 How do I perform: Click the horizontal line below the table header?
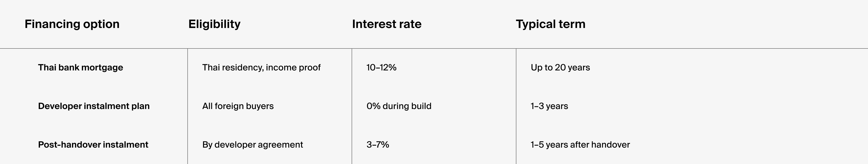(x=434, y=48)
